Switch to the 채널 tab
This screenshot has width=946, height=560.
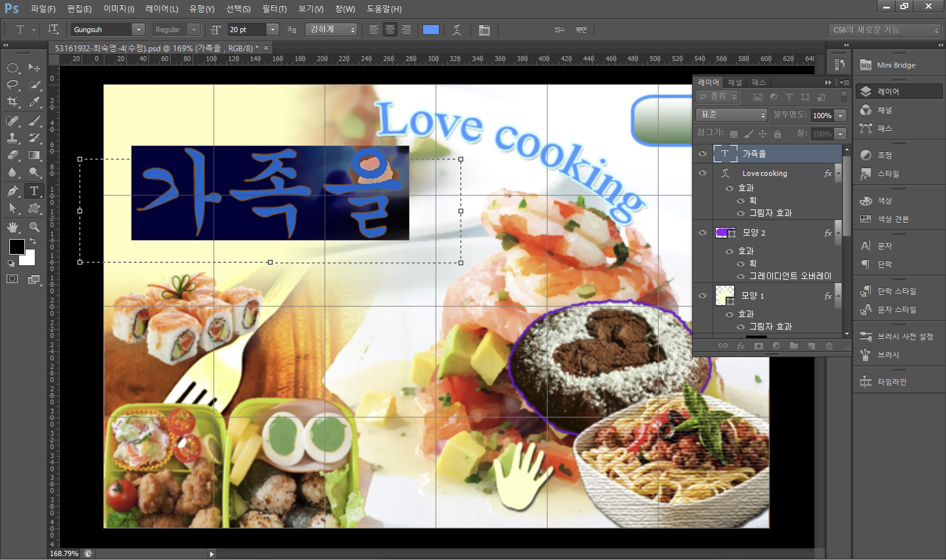(x=734, y=82)
